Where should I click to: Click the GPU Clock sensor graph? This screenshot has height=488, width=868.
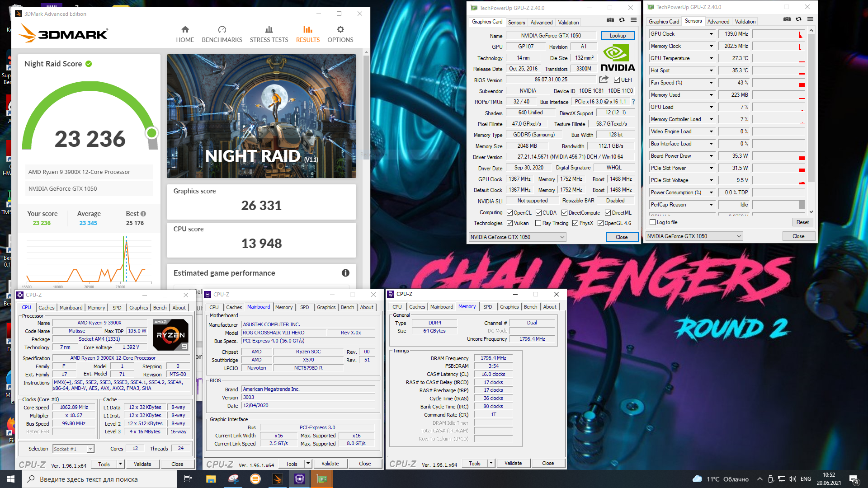[x=778, y=34]
